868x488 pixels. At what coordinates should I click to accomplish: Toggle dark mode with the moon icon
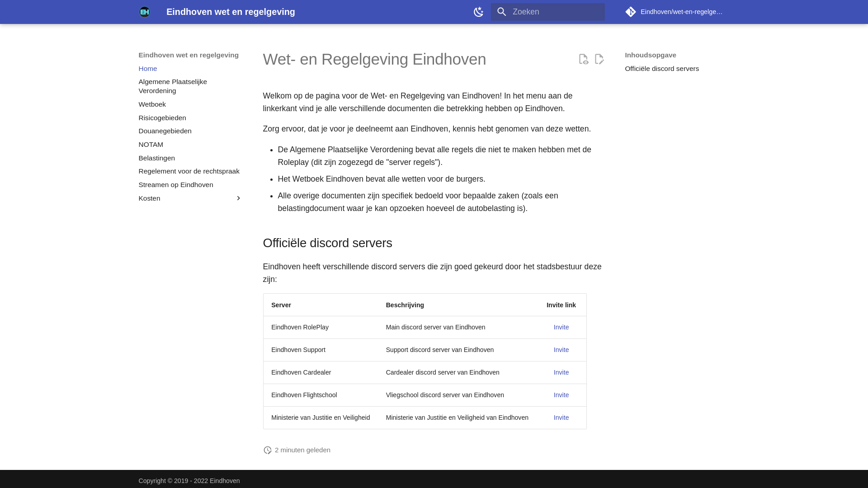click(478, 12)
